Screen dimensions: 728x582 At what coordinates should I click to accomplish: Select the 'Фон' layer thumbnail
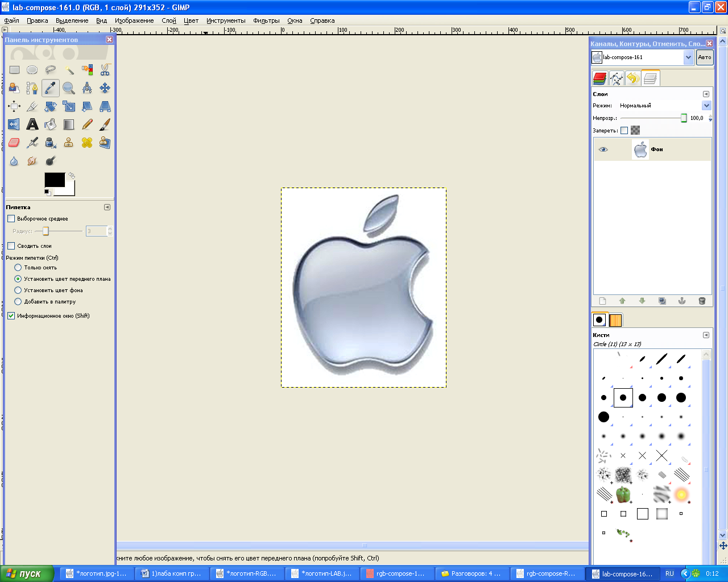pos(640,149)
